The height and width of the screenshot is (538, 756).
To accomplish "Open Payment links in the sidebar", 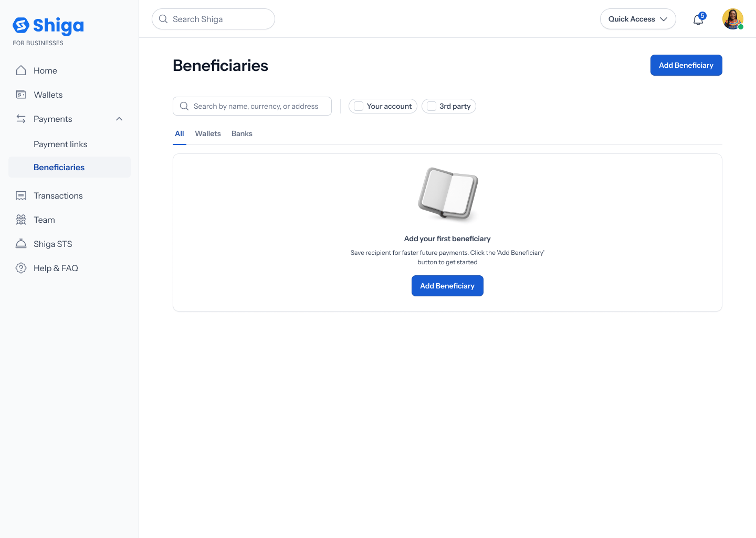I will [x=69, y=144].
